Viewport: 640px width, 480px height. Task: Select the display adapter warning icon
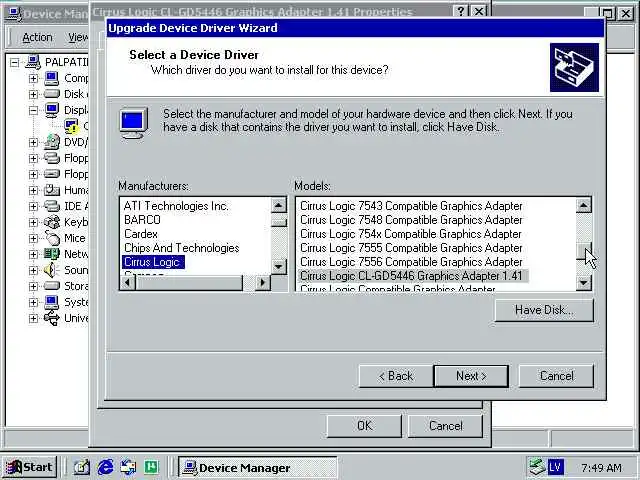pos(71,126)
